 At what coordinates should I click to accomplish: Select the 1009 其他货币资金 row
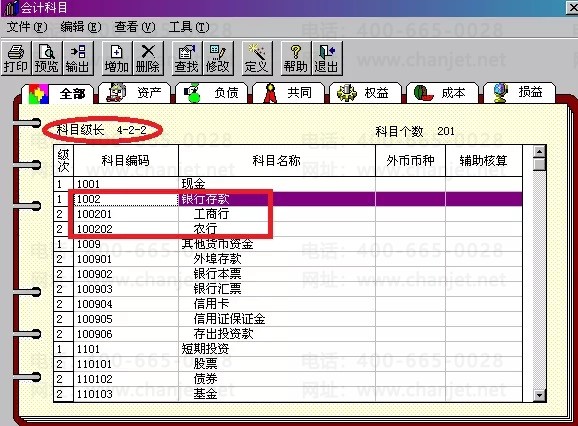(x=288, y=244)
